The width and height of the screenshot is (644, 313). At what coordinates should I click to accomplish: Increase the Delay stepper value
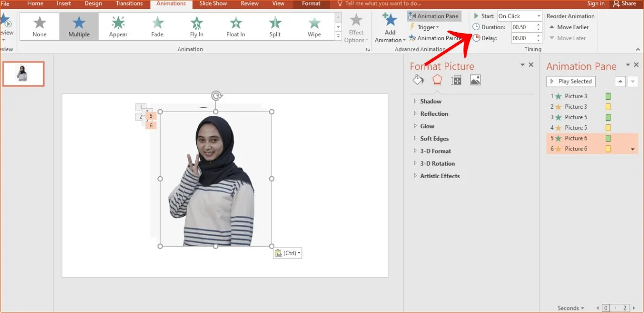pos(538,36)
